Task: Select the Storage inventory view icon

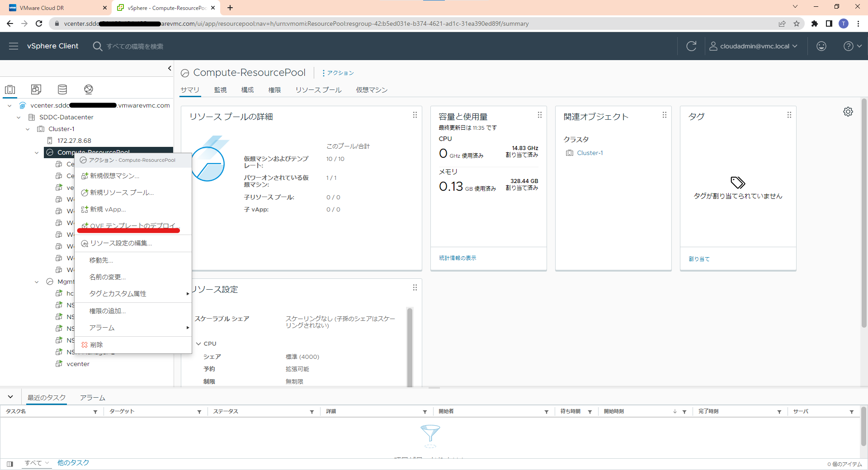Action: 62,89
